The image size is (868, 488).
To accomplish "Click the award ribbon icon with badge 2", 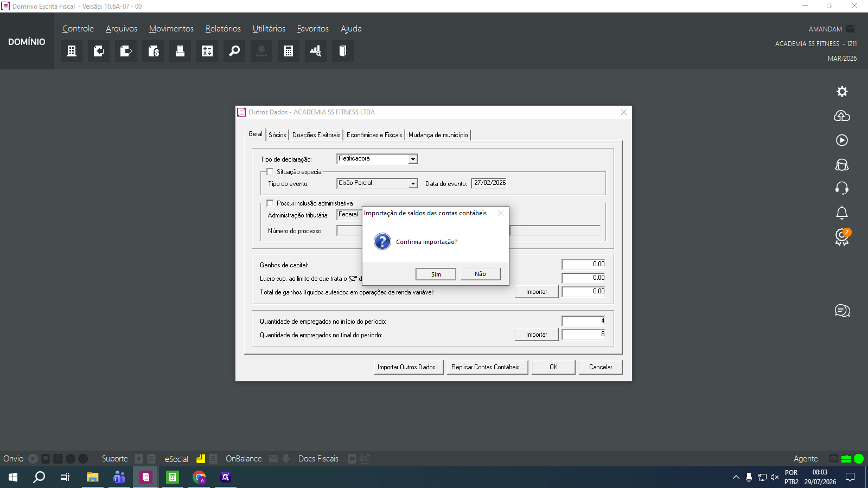I will tap(843, 237).
